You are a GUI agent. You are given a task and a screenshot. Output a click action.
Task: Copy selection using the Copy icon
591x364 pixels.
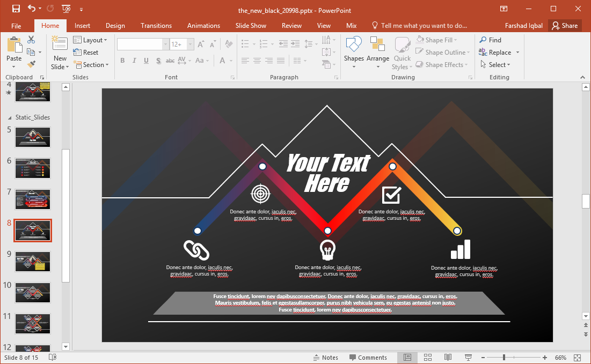(x=31, y=52)
